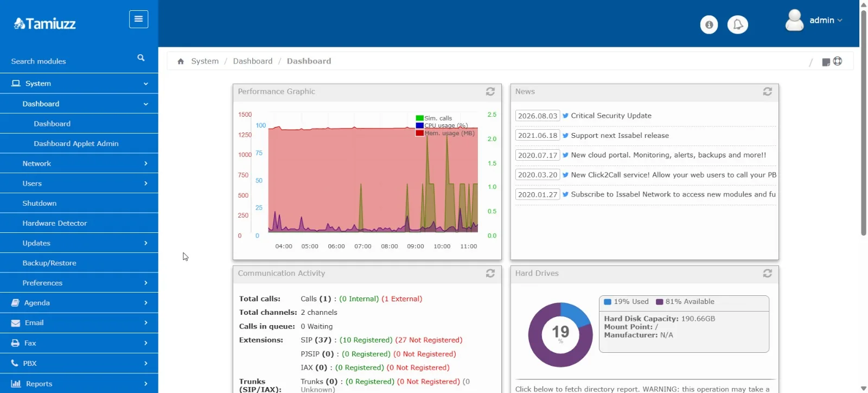Open Support next Issabel release news

(x=620, y=136)
